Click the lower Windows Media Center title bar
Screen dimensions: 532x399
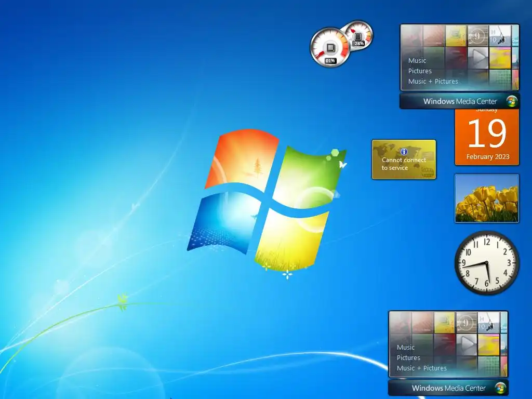448,388
